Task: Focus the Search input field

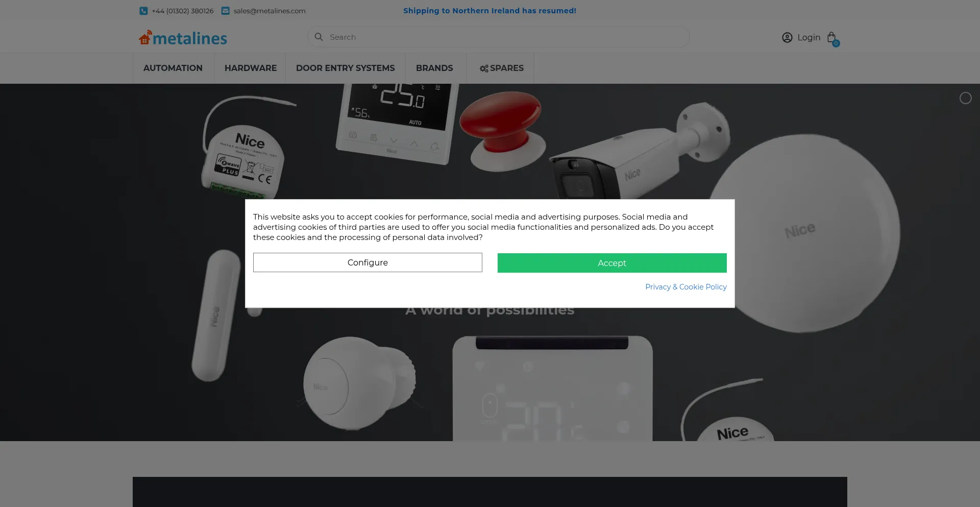Action: point(505,37)
